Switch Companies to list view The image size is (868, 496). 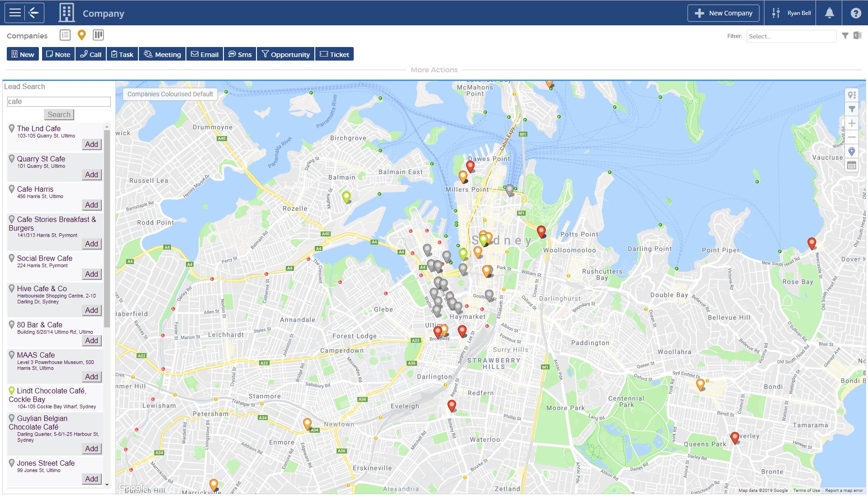click(x=65, y=35)
